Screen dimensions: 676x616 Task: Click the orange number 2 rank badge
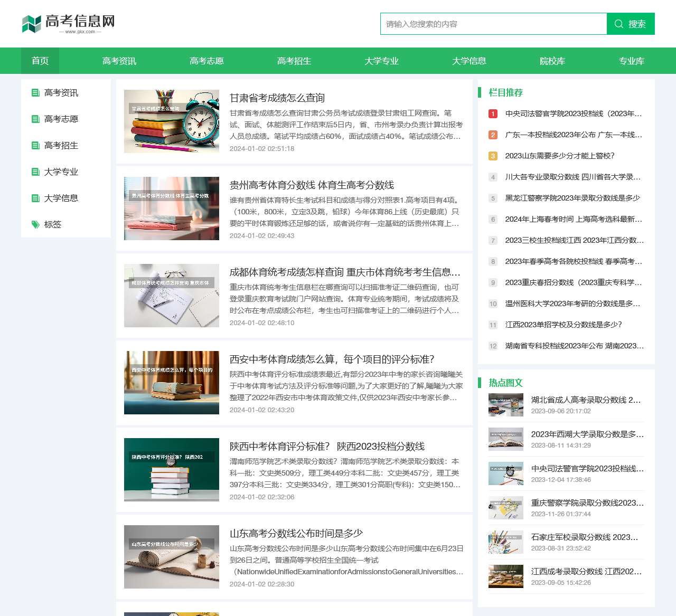click(x=493, y=135)
